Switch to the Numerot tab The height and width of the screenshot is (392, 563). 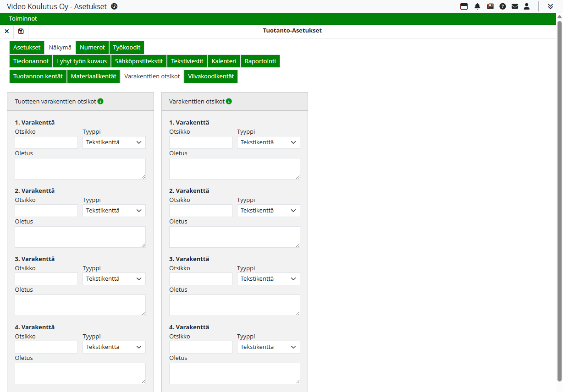[92, 48]
